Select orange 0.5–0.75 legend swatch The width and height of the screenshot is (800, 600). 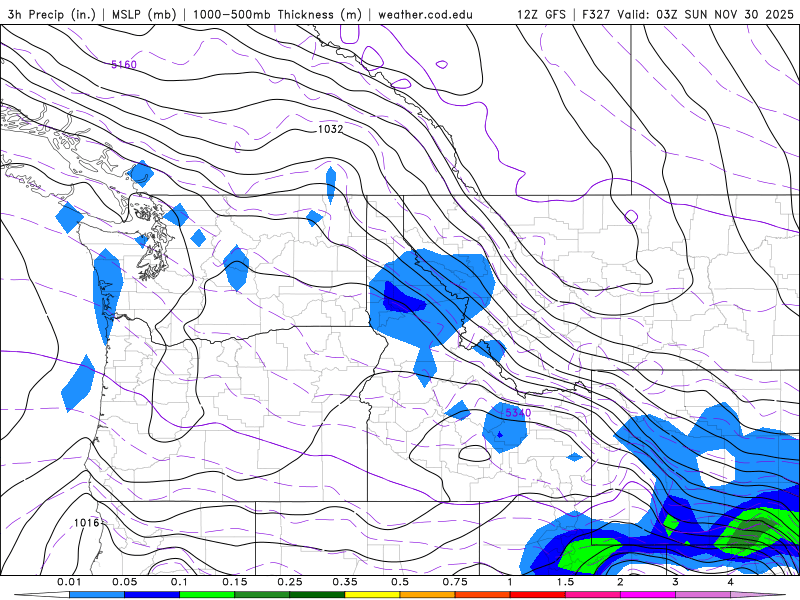click(428, 595)
